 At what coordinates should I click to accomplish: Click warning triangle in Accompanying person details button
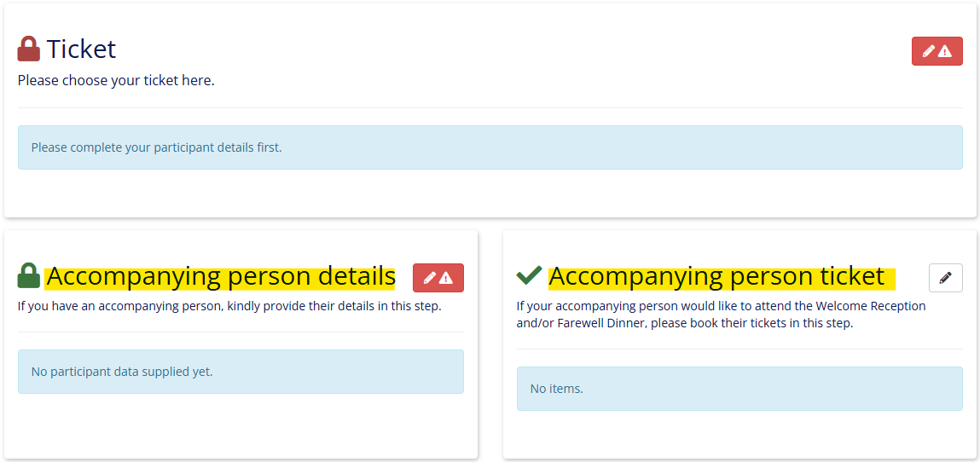[x=445, y=278]
